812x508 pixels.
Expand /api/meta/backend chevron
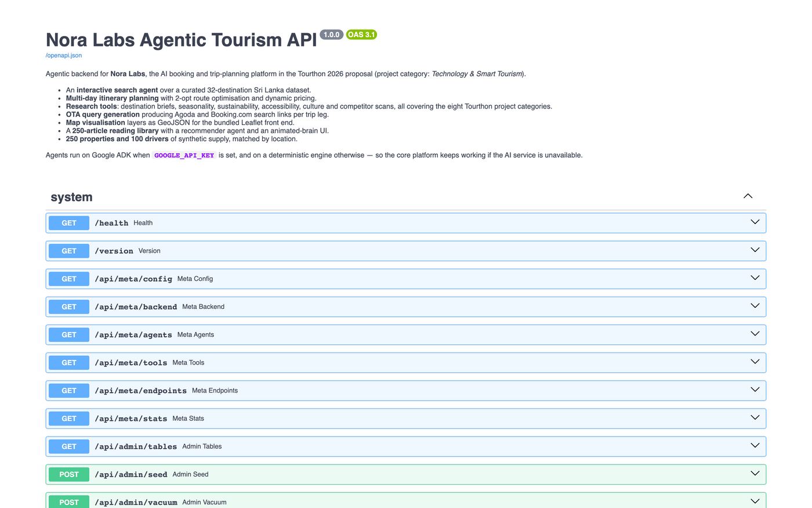[x=755, y=306]
